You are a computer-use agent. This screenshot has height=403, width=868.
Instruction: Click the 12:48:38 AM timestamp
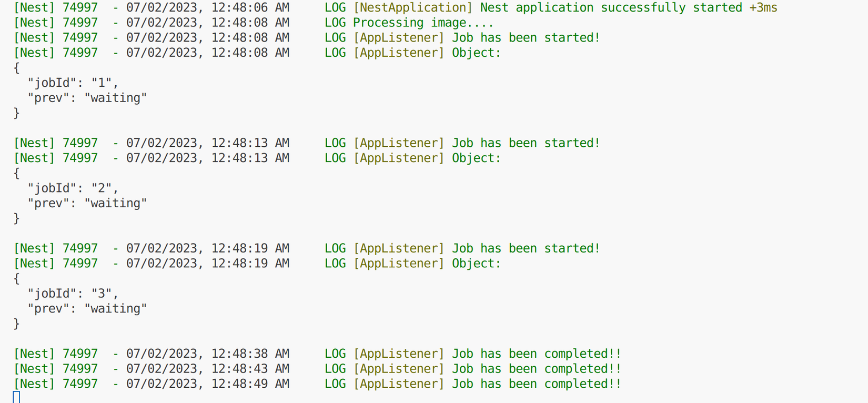(x=250, y=354)
